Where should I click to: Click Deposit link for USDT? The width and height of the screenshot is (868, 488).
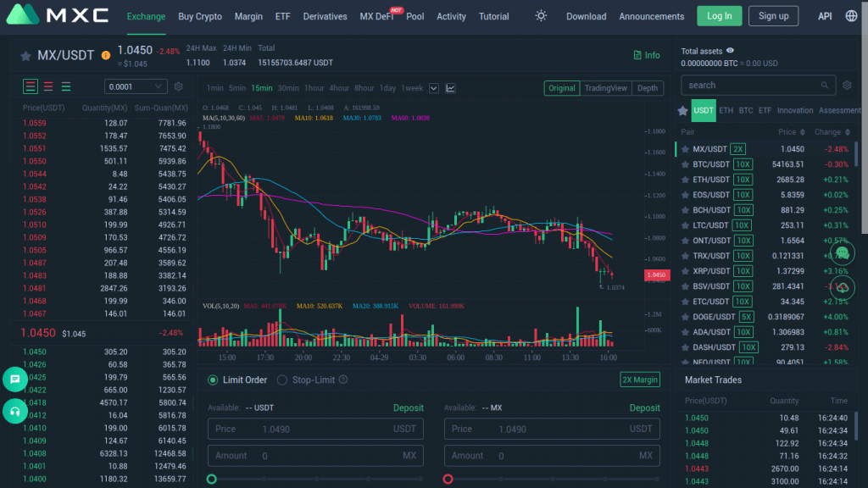(408, 408)
